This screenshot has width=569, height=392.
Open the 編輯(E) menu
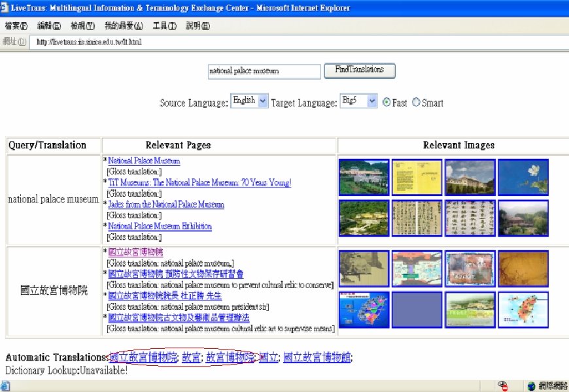(49, 25)
